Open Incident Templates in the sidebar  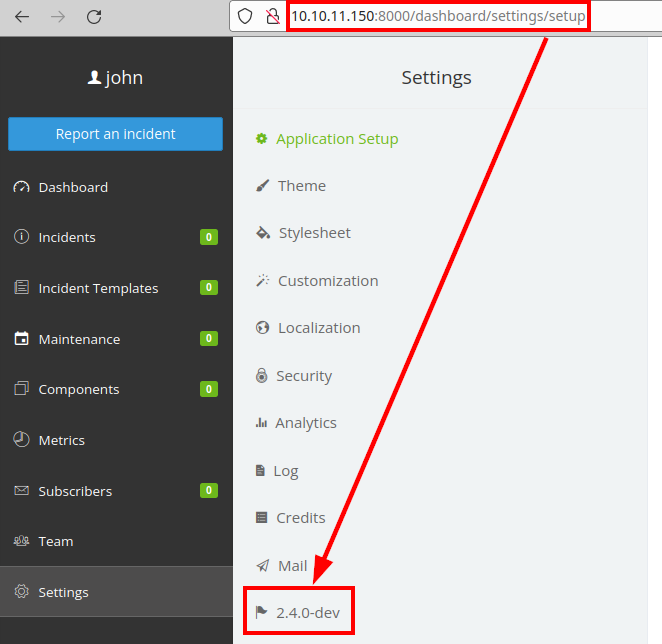[x=116, y=288]
